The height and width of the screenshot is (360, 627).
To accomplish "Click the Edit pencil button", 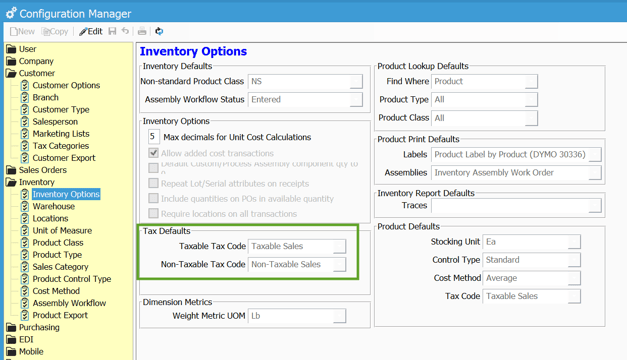I will tap(91, 31).
